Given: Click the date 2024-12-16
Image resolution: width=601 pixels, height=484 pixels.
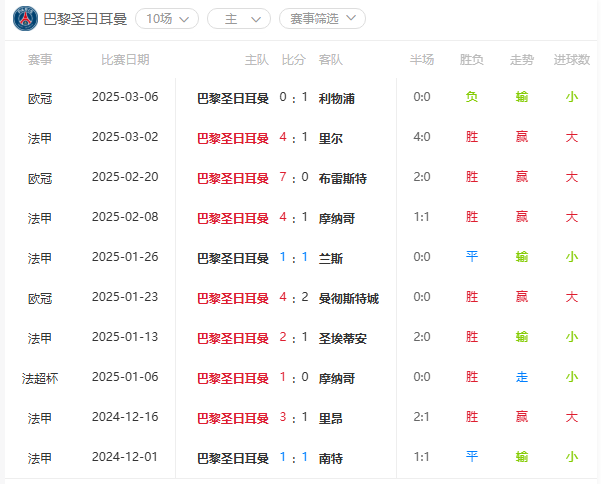Looking at the screenshot, I should (125, 417).
